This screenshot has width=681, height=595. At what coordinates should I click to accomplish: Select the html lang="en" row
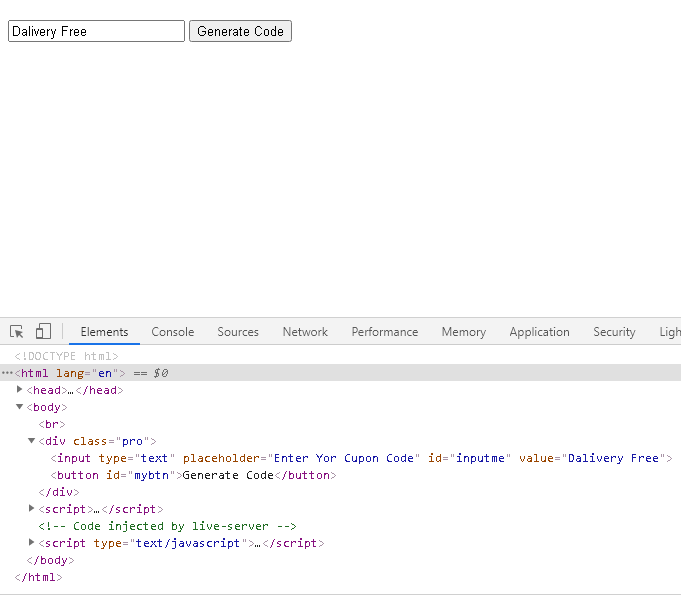coord(340,373)
